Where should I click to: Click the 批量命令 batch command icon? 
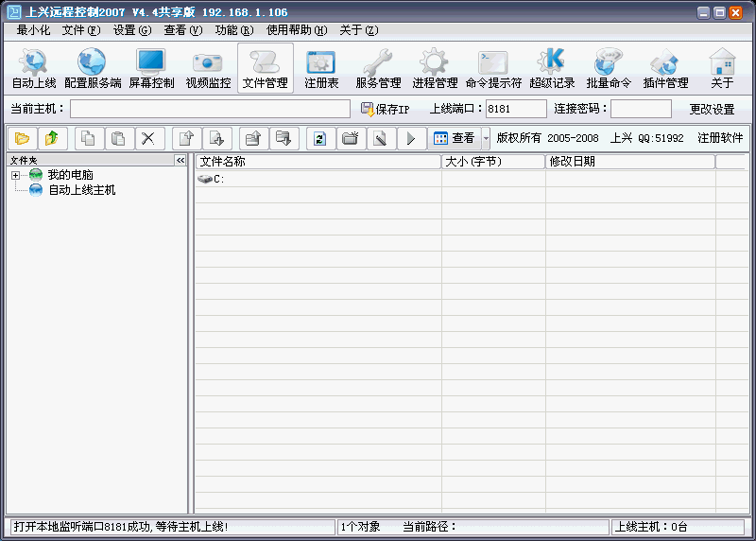tap(609, 68)
